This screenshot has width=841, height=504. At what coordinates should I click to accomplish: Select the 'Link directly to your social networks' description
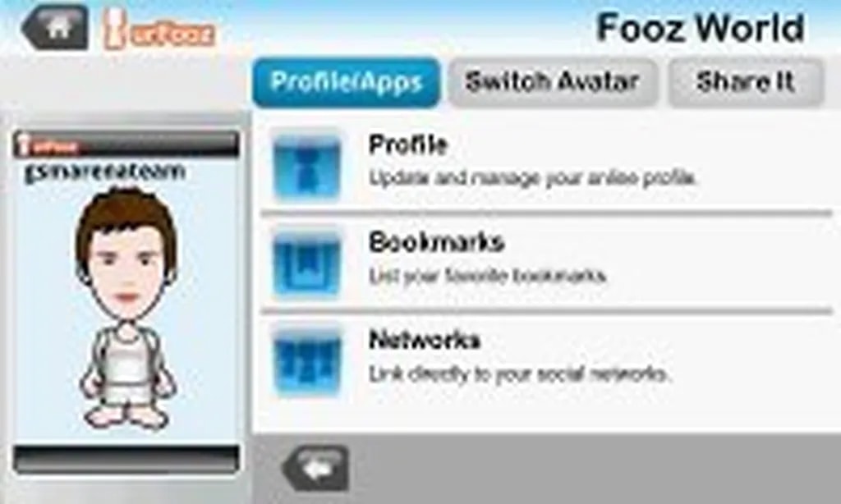(x=519, y=374)
